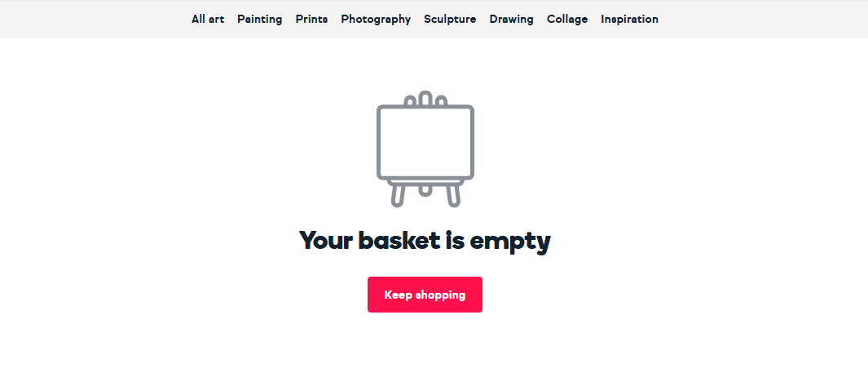Click the Keep shopping button
The height and width of the screenshot is (377, 868).
click(425, 295)
